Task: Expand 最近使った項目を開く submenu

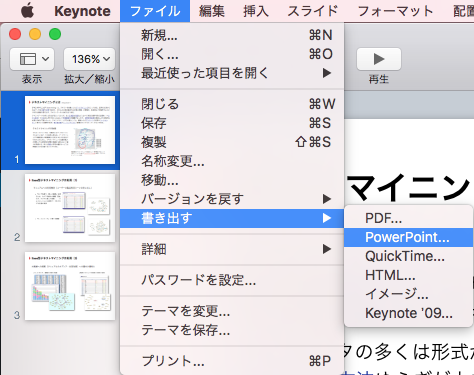Action: (232, 73)
